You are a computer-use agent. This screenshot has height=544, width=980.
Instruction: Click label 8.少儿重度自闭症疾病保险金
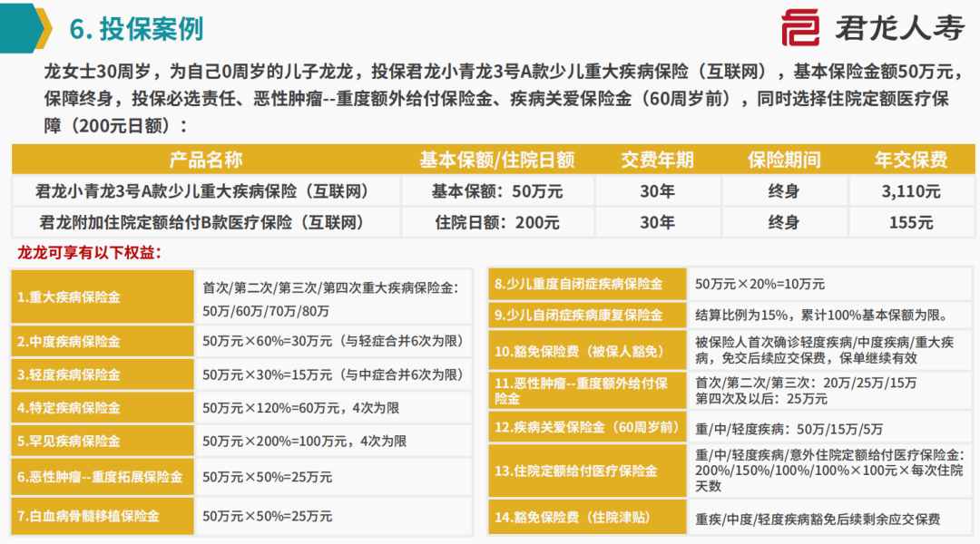(579, 284)
